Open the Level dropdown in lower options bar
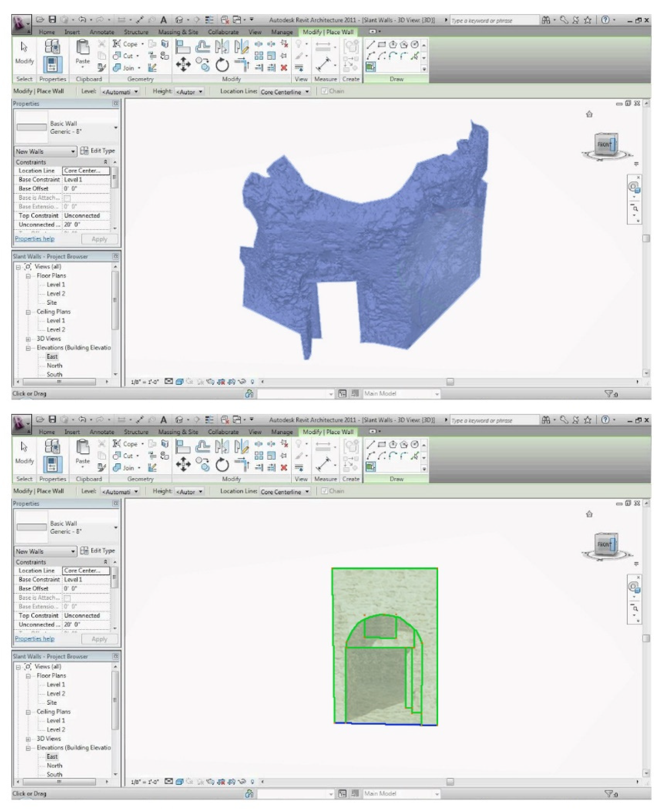This screenshot has height=812, width=665. coord(120,492)
